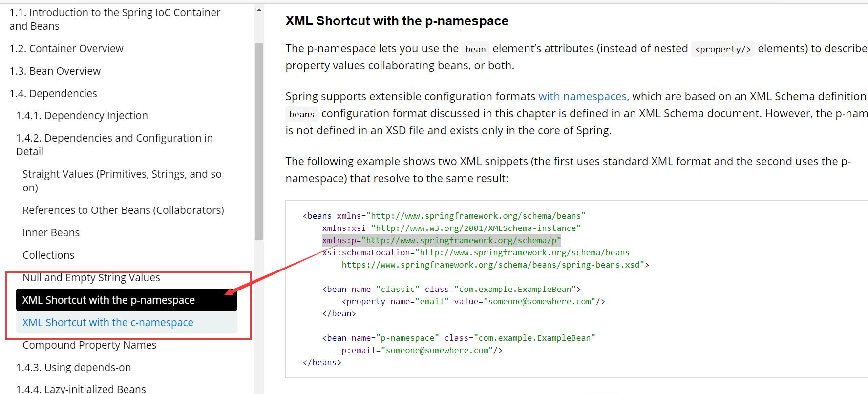The image size is (868, 394).
Task: Open XML Shortcut with the c-namespace
Action: (127, 322)
